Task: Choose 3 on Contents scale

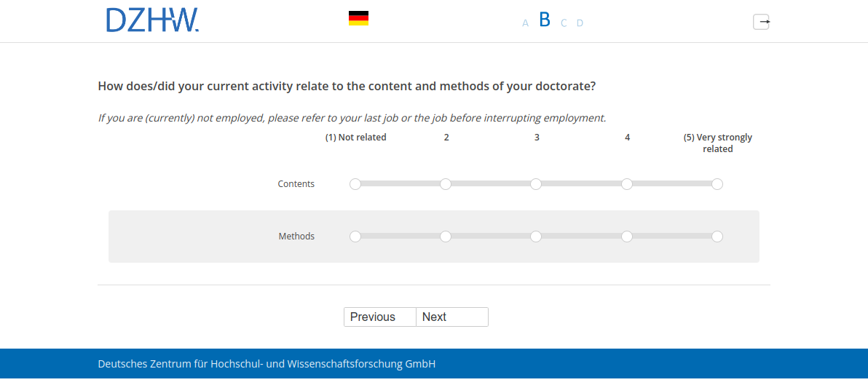Action: 536,184
